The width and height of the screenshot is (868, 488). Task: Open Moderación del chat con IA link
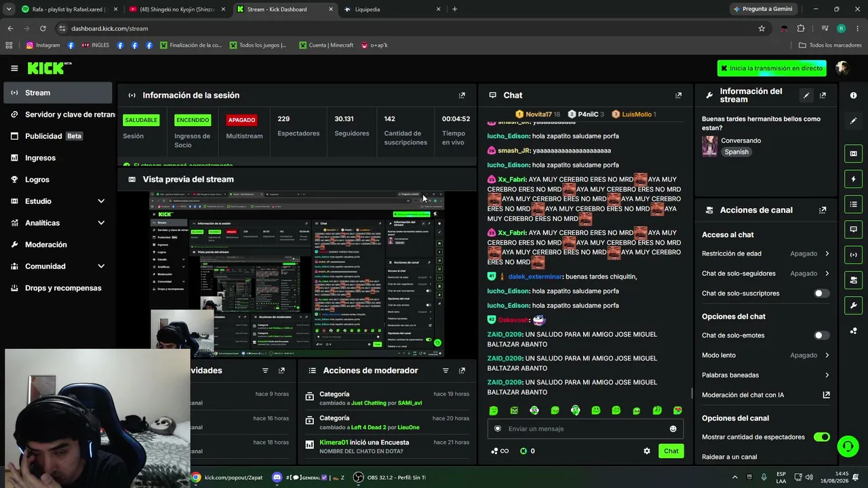pos(766,395)
